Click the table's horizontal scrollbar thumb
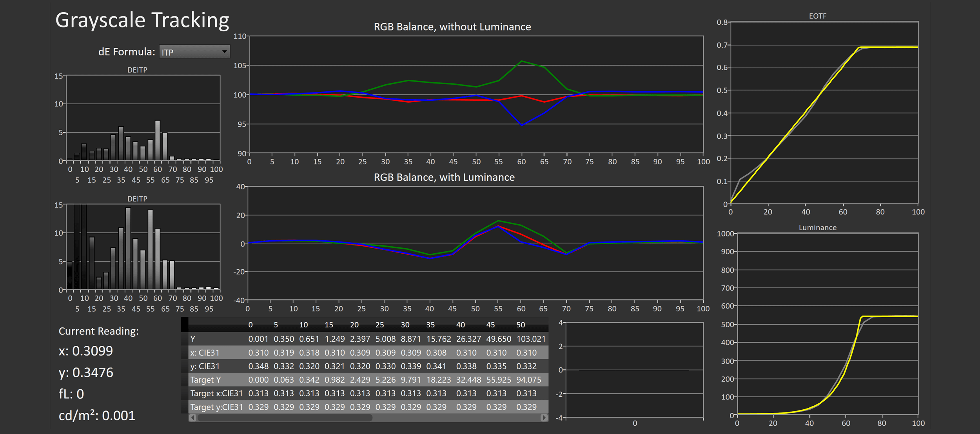980x434 pixels. 284,418
